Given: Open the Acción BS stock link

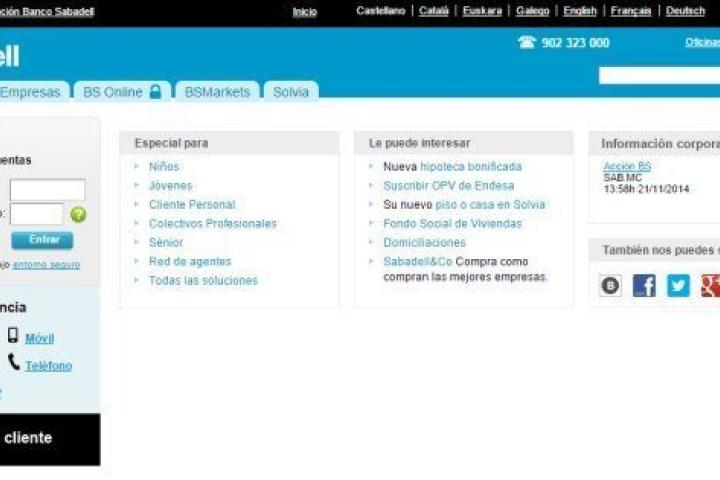Looking at the screenshot, I should (626, 166).
